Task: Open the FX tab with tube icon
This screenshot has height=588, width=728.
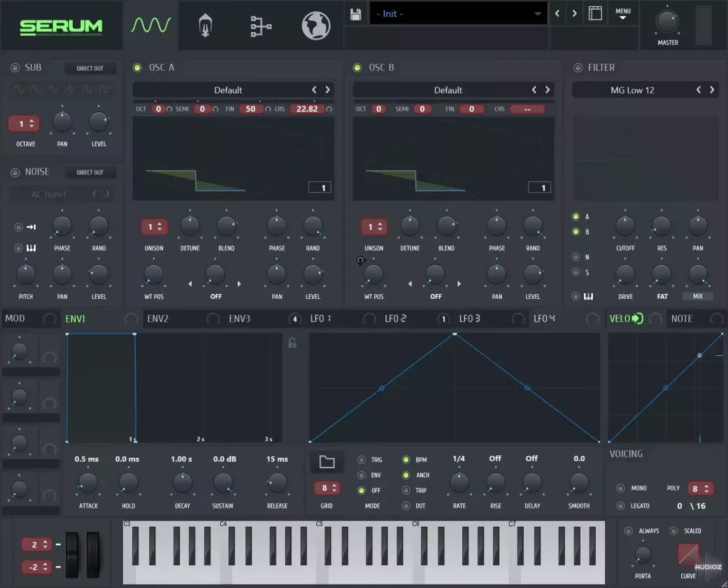Action: point(206,26)
